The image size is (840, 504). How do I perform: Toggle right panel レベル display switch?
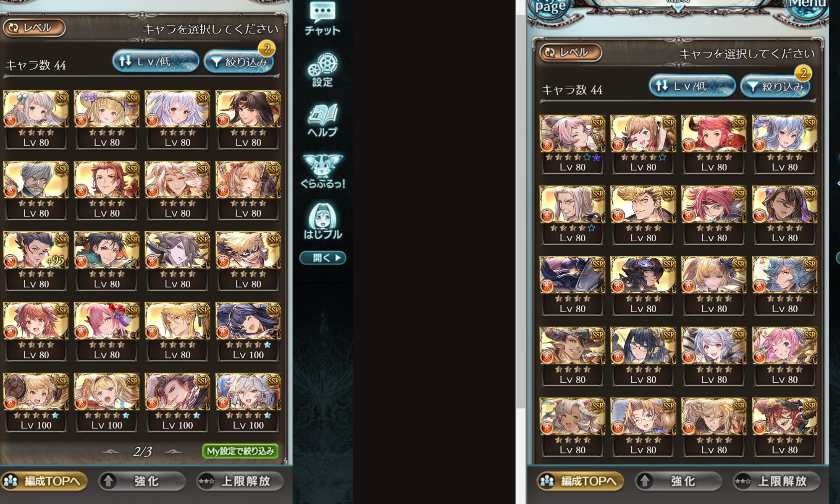coord(570,52)
